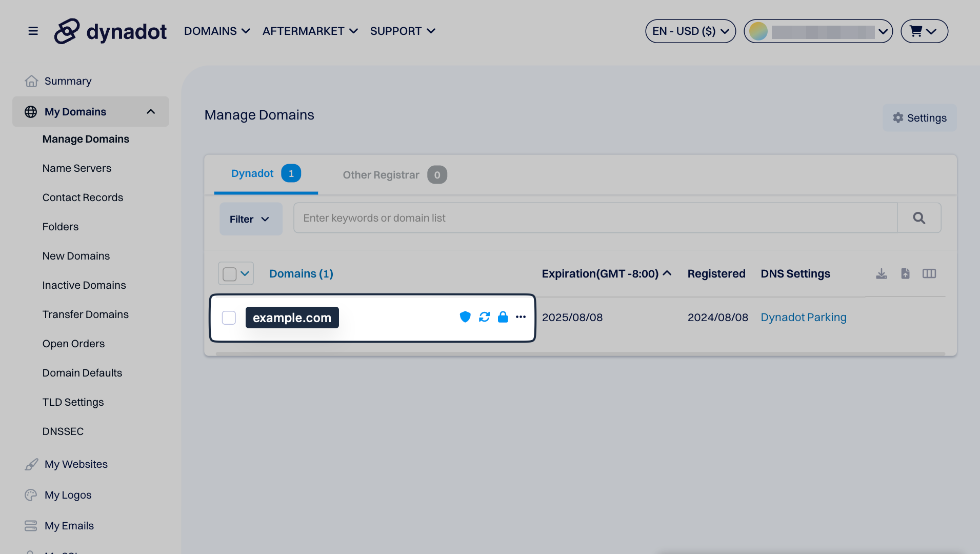Click the example.com domain name
The height and width of the screenshot is (554, 980).
292,318
